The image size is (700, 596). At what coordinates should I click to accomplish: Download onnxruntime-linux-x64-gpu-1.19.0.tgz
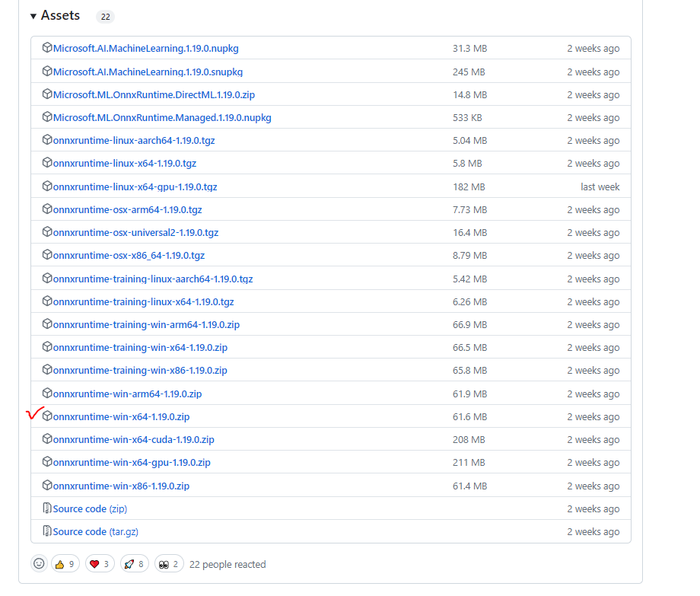point(135,186)
